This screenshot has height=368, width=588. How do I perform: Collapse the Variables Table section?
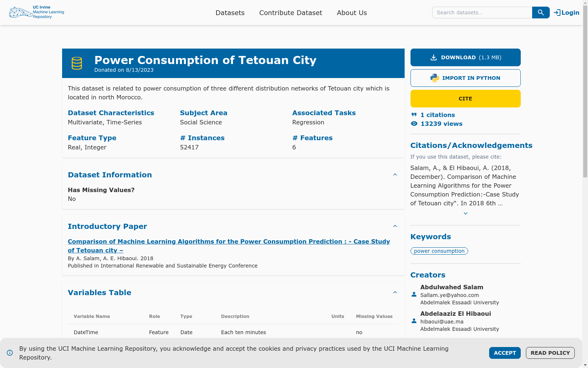click(395, 293)
